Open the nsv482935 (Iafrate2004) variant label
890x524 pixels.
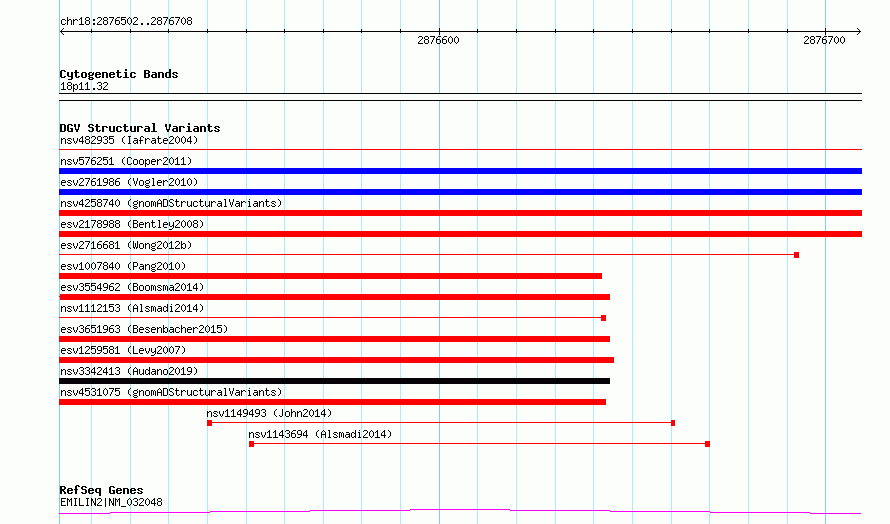pyautogui.click(x=129, y=140)
